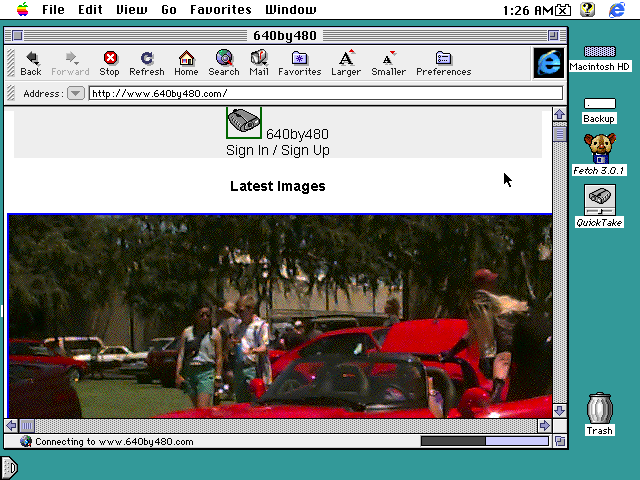Viewport: 640px width, 480px height.
Task: Select the QuickTake desktop icon
Action: pyautogui.click(x=599, y=206)
